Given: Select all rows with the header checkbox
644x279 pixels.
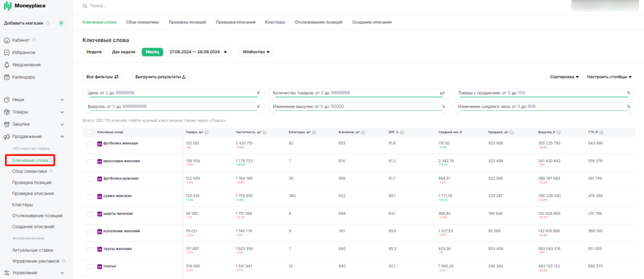Looking at the screenshot, I should point(90,132).
